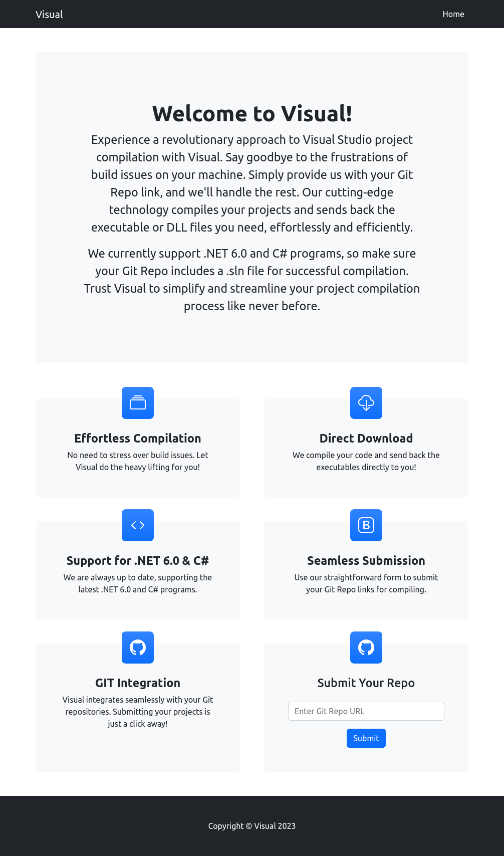Click the paragraph starting "We currently support .NET"
The image size is (504, 856).
point(252,280)
